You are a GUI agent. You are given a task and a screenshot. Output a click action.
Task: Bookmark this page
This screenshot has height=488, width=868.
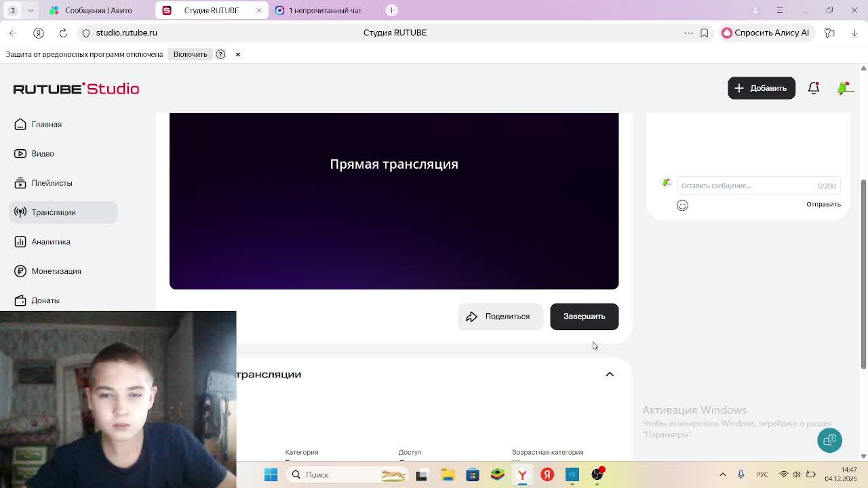coord(705,33)
